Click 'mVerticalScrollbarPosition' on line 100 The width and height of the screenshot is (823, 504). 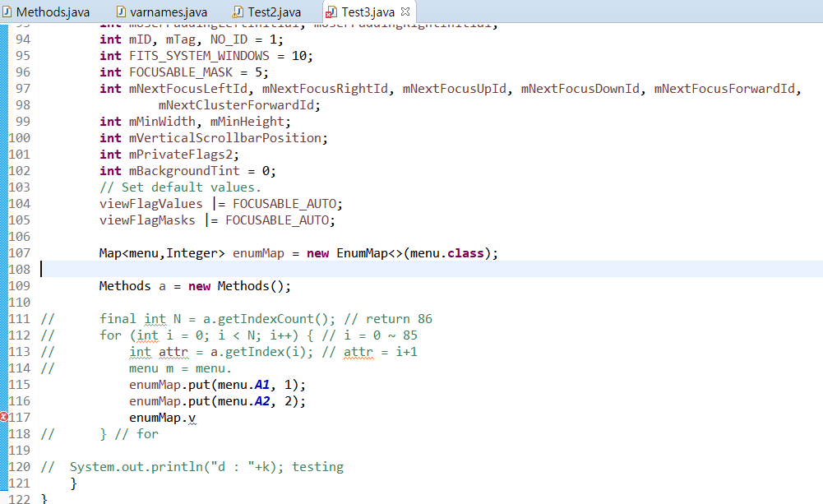(x=225, y=138)
